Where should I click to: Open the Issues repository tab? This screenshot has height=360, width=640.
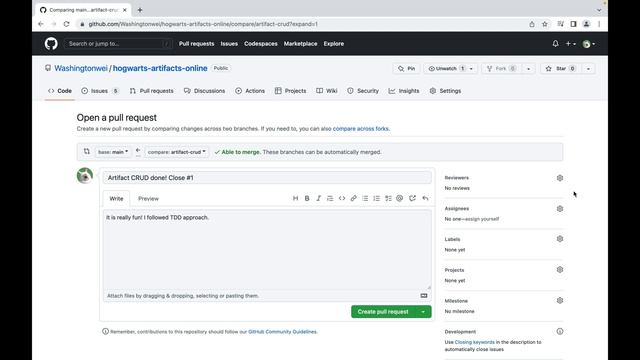pyautogui.click(x=100, y=91)
